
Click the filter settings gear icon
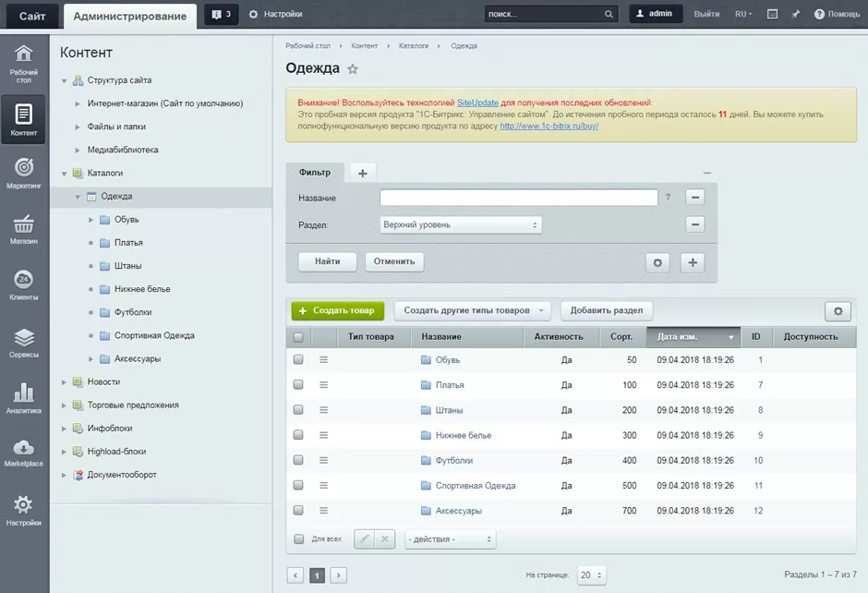tap(657, 262)
